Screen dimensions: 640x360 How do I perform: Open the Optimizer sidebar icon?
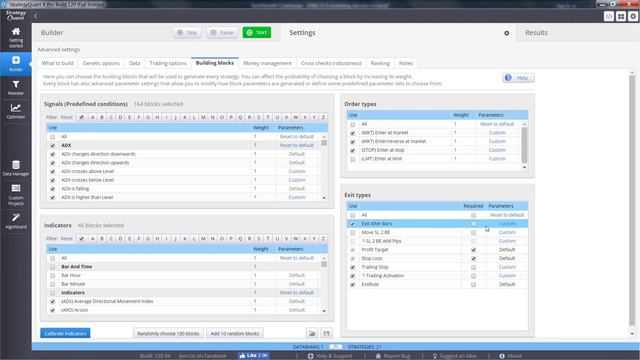point(16,111)
